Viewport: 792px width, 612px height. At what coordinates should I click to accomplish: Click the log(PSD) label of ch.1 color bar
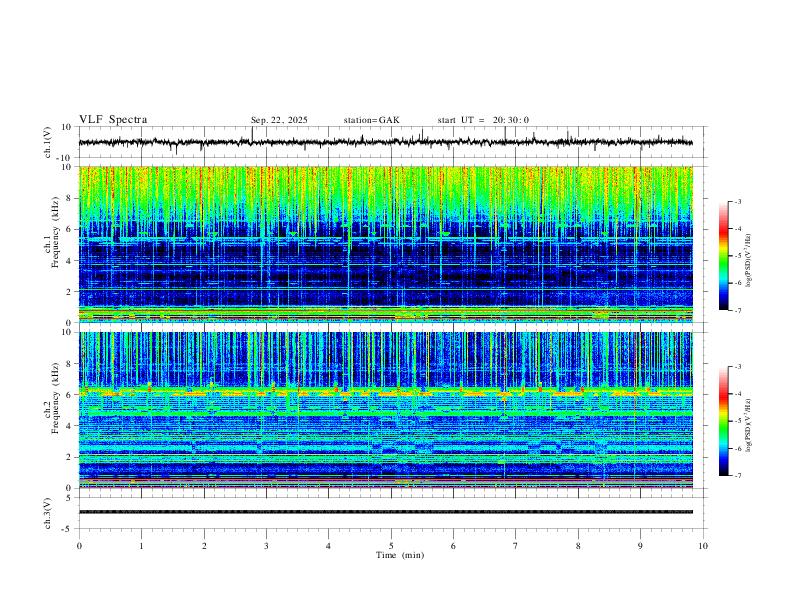pyautogui.click(x=748, y=260)
